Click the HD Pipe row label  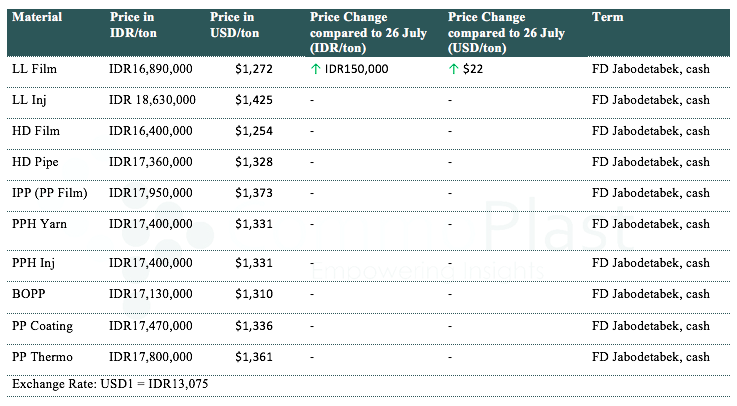(x=36, y=162)
